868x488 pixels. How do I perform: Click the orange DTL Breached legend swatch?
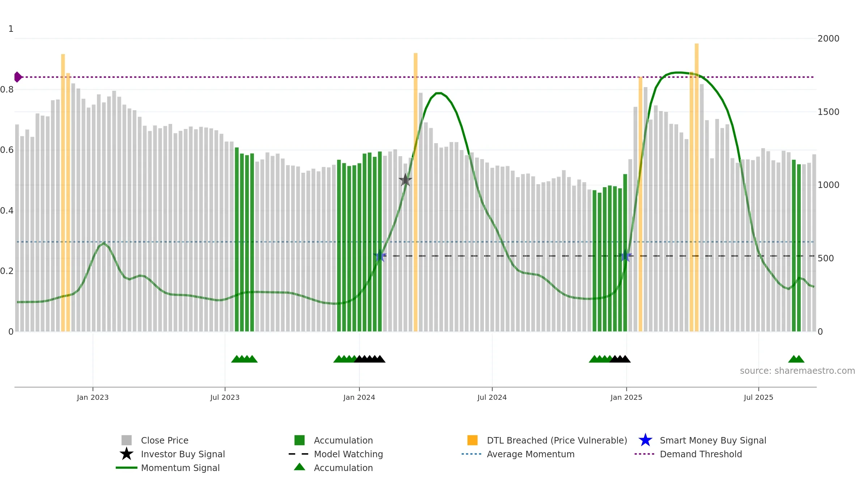[472, 440]
